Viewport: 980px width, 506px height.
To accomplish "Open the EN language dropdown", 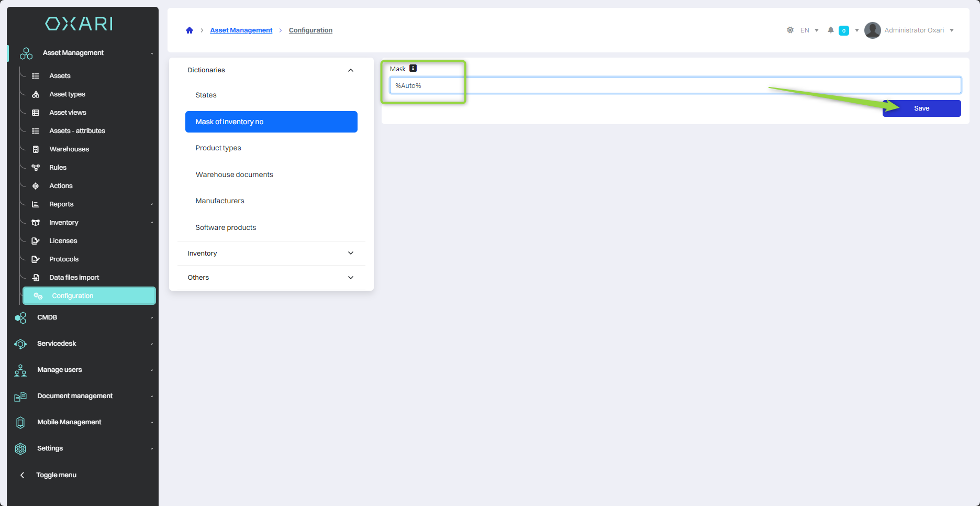I will click(x=809, y=30).
